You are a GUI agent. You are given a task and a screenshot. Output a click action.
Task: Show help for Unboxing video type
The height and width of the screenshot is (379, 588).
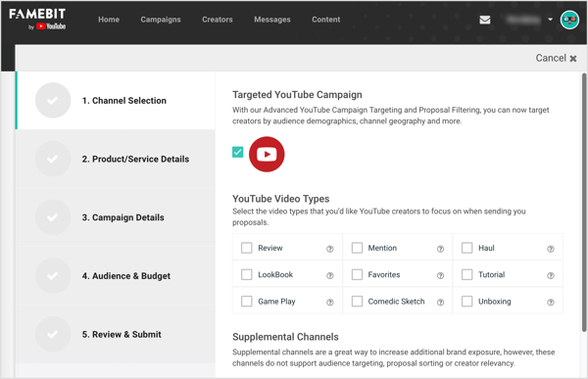(x=550, y=303)
